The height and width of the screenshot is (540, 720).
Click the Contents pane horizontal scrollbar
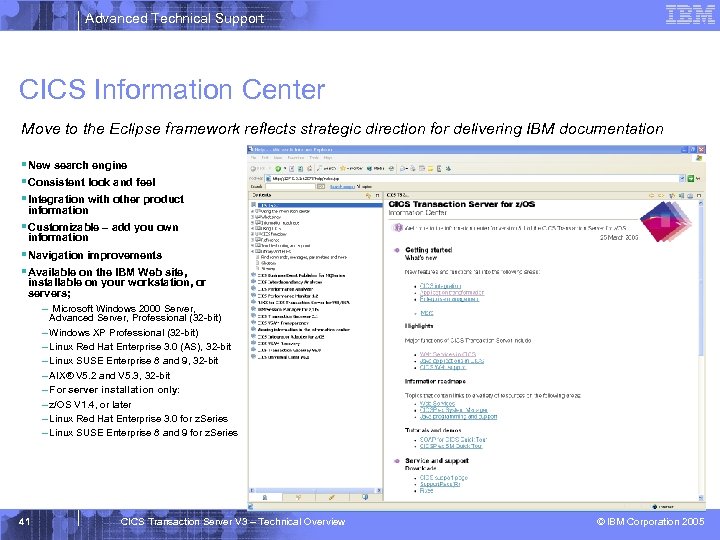coord(315,490)
